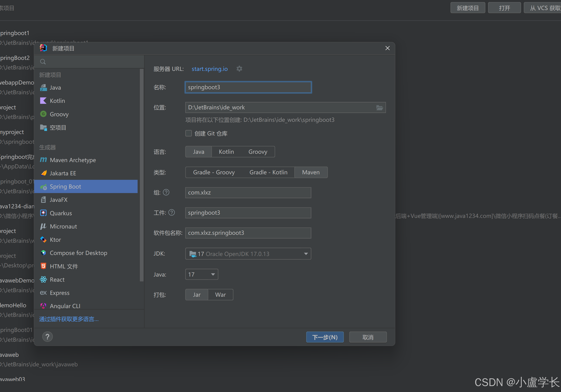Click the Next step button
The width and height of the screenshot is (561, 392).
click(325, 337)
